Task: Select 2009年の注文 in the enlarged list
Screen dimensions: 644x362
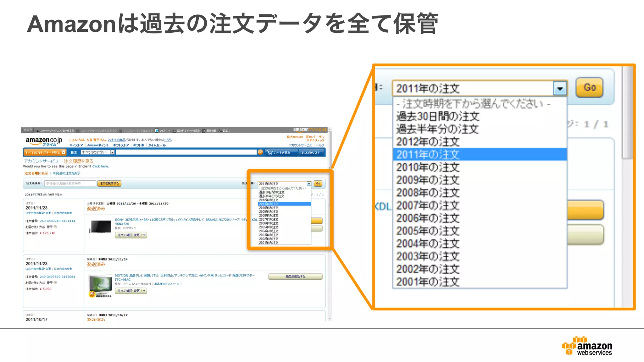Action: (480, 180)
